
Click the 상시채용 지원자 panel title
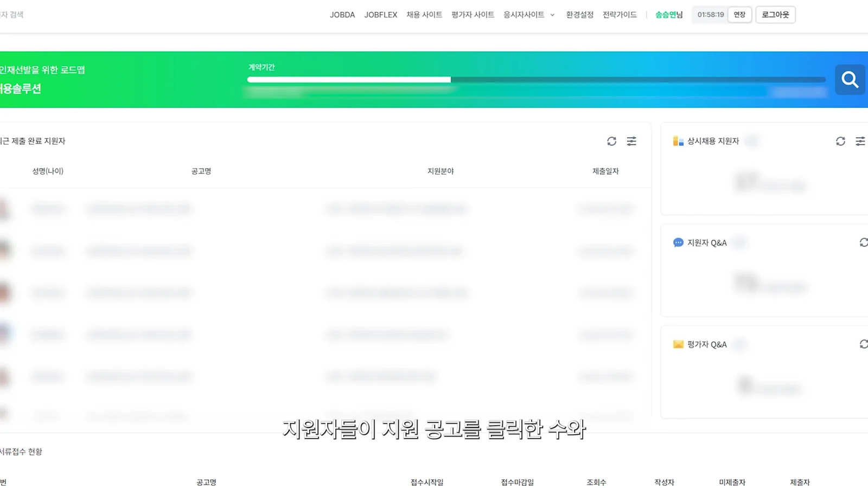(713, 141)
